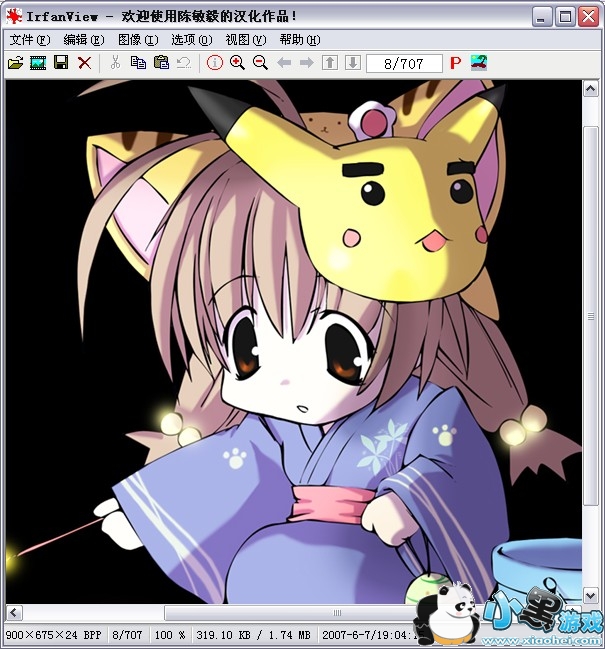Maximize the IrfanView window
The width and height of the screenshot is (605, 649).
565,17
